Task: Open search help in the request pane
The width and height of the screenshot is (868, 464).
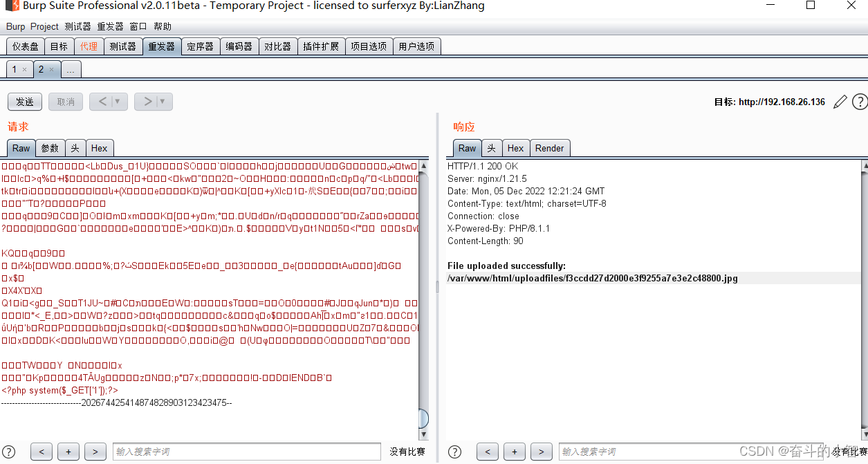Action: coord(9,452)
